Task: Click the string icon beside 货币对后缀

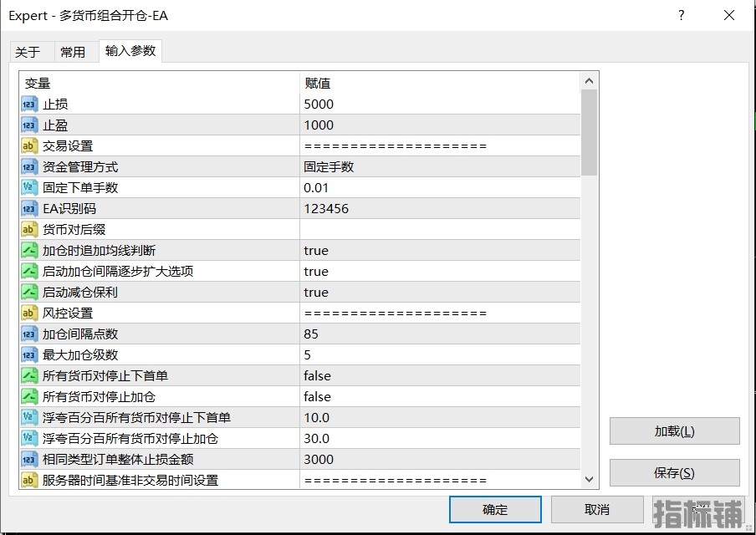Action: [x=29, y=229]
